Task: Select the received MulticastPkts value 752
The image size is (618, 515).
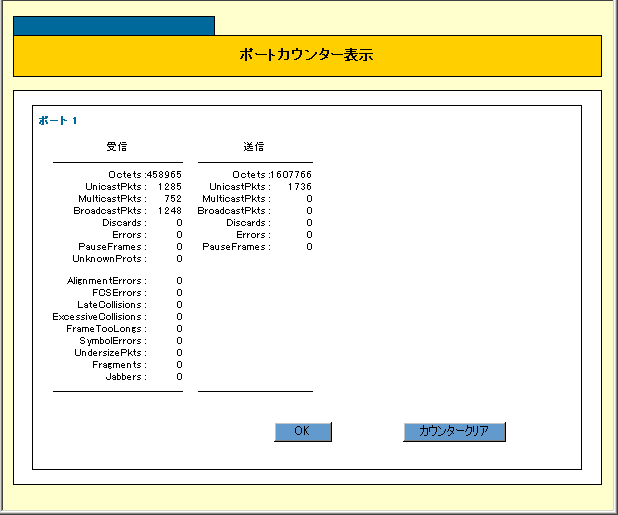Action: click(x=172, y=199)
